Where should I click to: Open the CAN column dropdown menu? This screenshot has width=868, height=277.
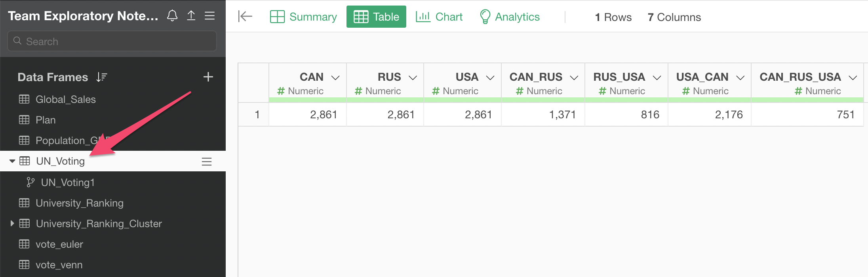pyautogui.click(x=335, y=78)
